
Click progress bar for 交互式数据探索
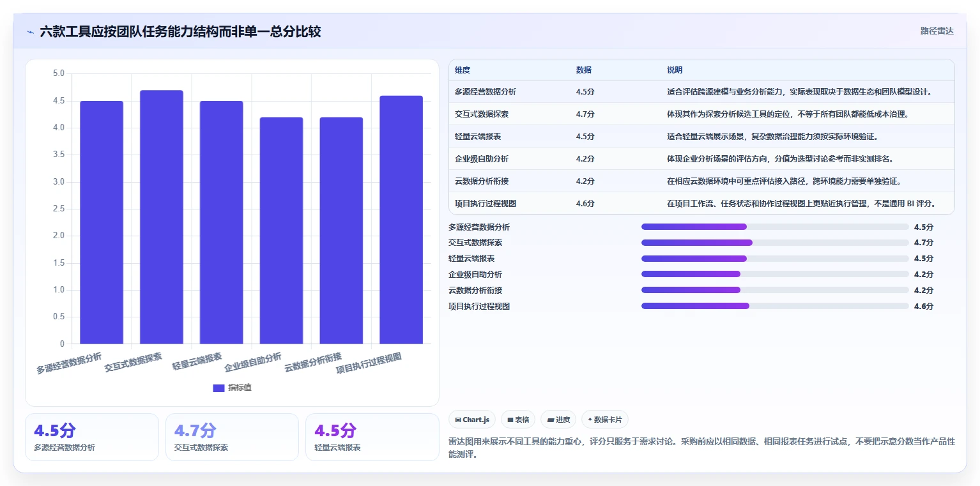coord(775,243)
